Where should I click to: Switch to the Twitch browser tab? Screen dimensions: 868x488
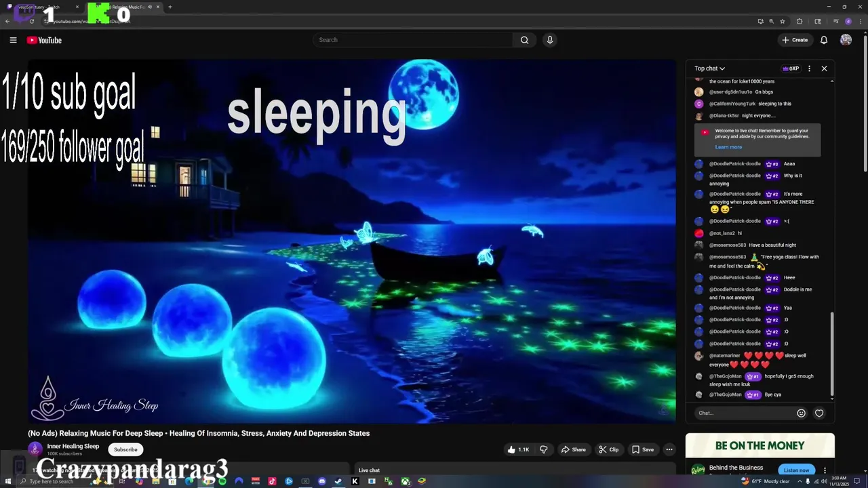click(44, 7)
